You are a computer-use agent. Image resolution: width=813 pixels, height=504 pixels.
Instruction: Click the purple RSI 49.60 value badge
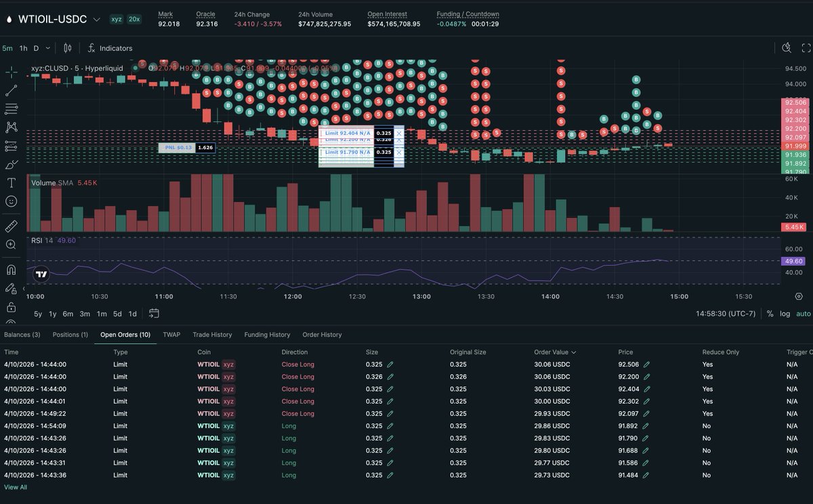pos(792,261)
